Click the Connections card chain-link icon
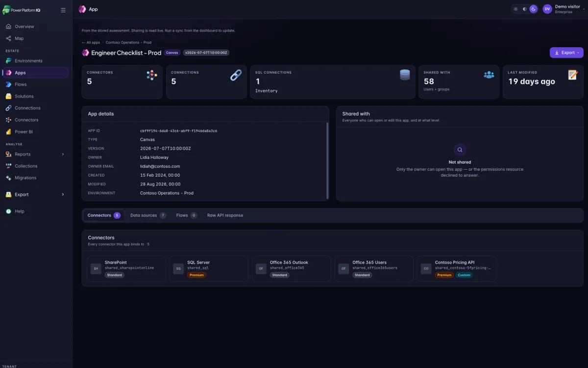Image resolution: width=588 pixels, height=368 pixels. 236,75
